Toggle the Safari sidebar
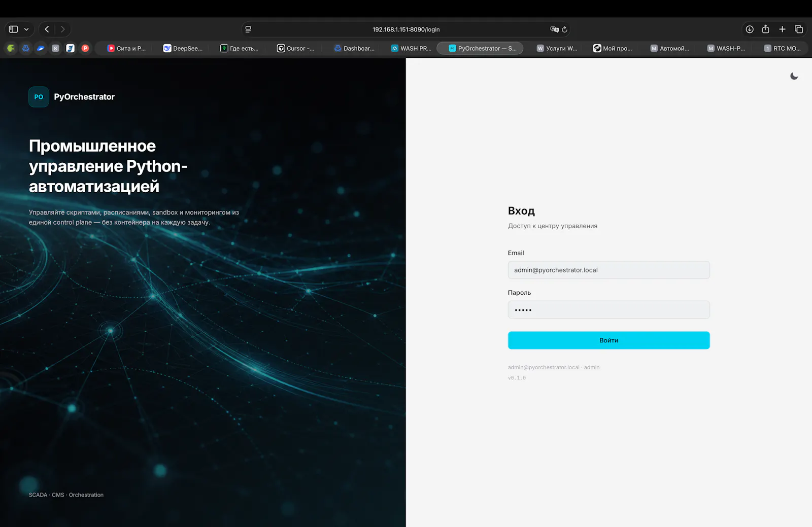Viewport: 812px width, 527px height. (14, 29)
